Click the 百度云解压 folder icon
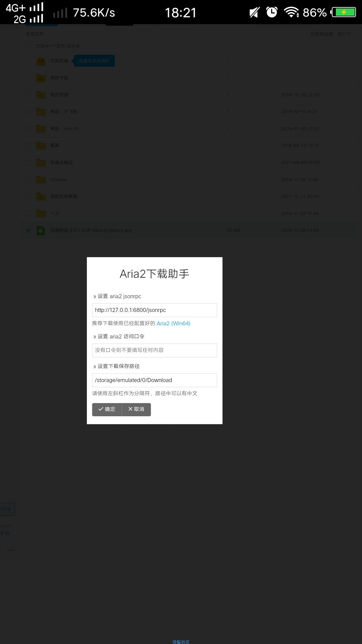362x644 pixels. pos(41,162)
